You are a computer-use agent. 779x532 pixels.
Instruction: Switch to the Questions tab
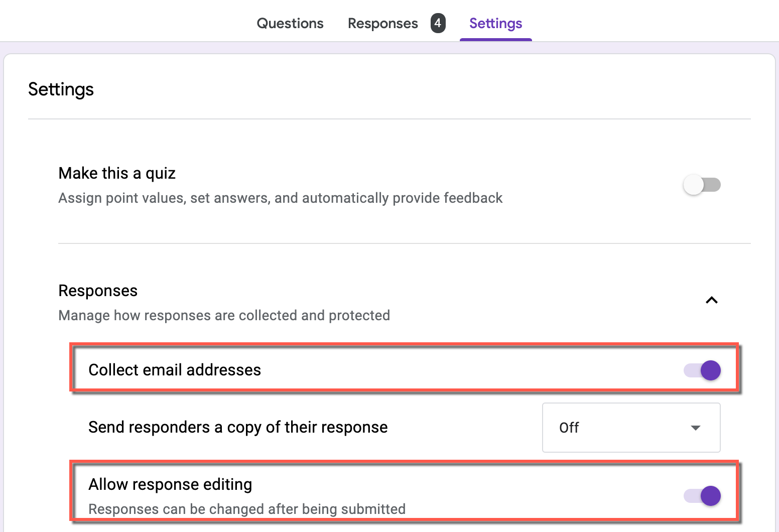(x=290, y=24)
